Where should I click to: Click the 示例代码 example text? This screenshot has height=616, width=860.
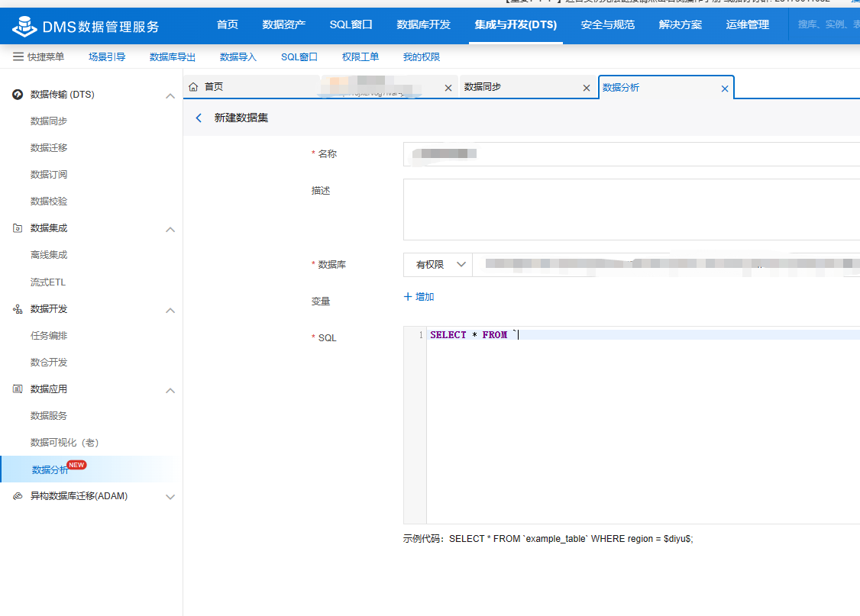(x=548, y=539)
